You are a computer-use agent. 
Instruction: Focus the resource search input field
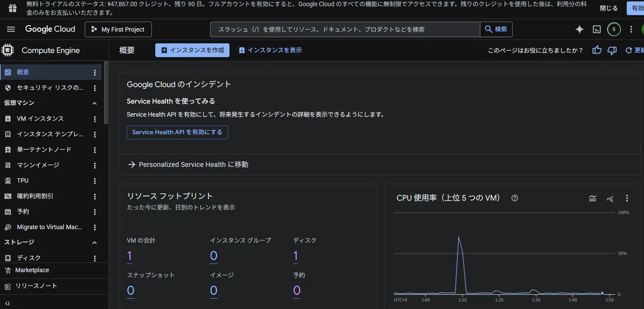[x=345, y=29]
